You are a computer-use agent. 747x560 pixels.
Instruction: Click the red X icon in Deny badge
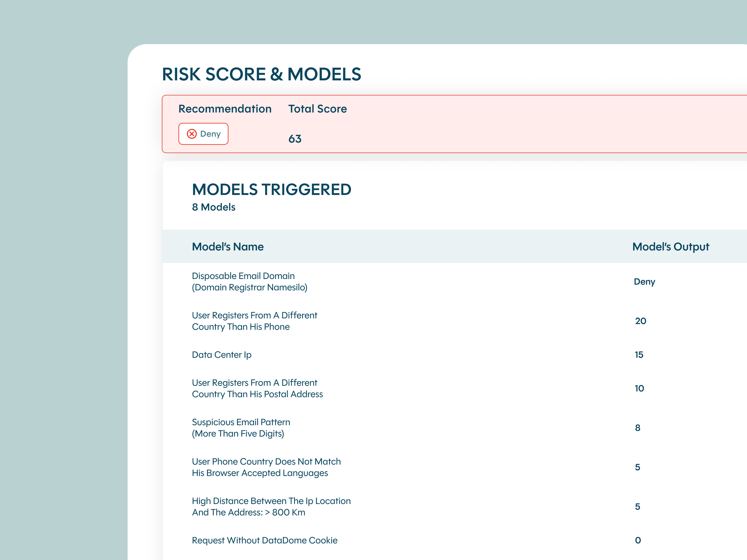click(x=192, y=134)
